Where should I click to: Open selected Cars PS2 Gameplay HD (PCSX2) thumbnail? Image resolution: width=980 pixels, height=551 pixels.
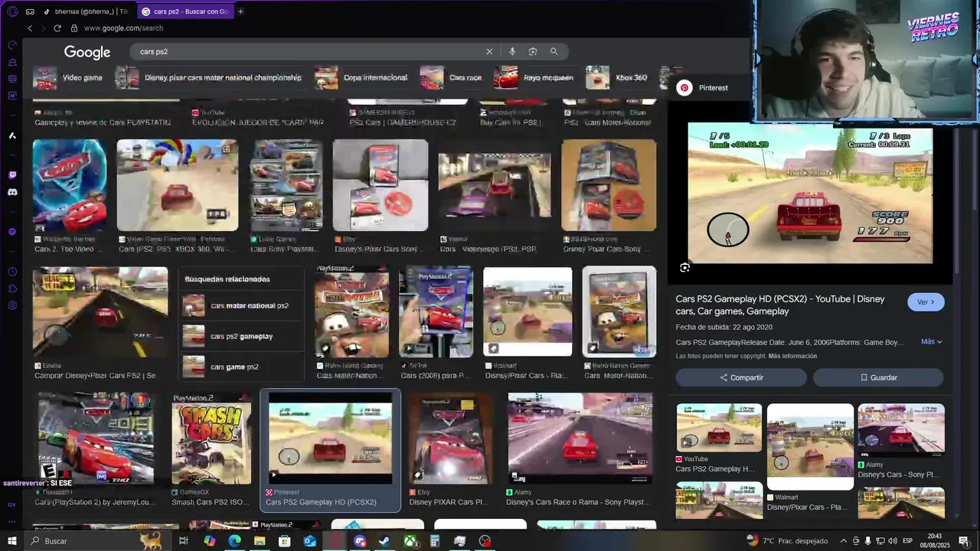click(x=330, y=439)
